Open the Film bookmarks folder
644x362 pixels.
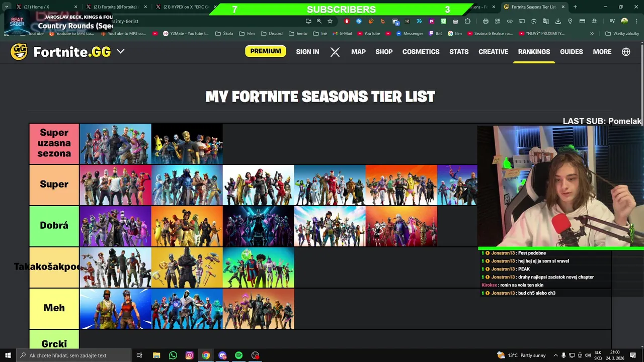pos(247,34)
